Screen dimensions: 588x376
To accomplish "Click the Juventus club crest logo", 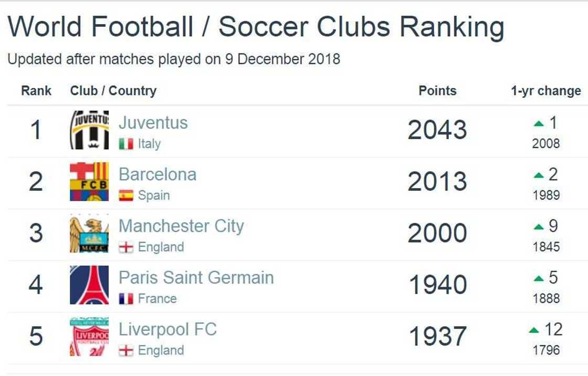I will [89, 130].
